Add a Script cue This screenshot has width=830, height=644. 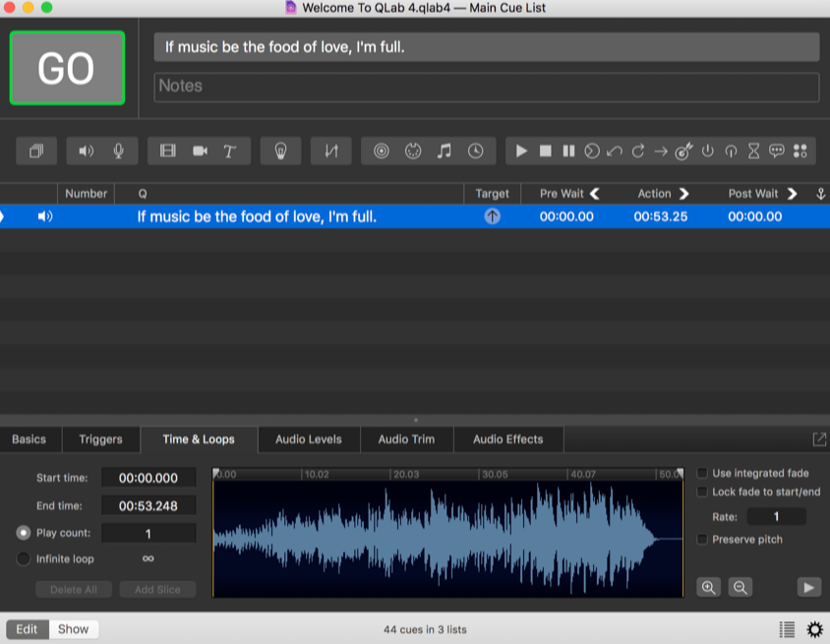(800, 151)
